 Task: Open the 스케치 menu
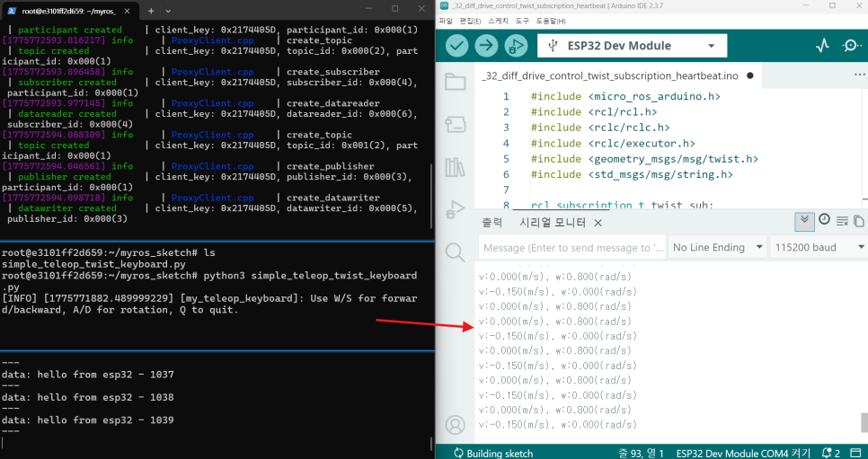[499, 21]
